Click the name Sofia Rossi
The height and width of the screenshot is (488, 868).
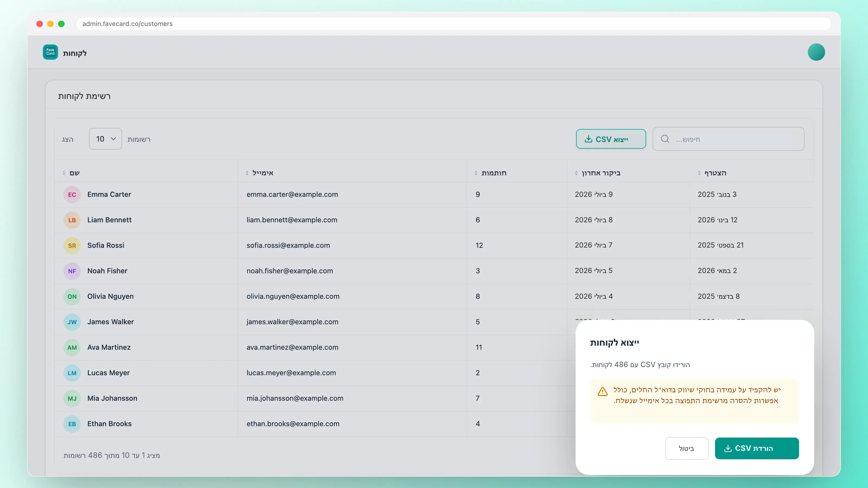(x=106, y=245)
